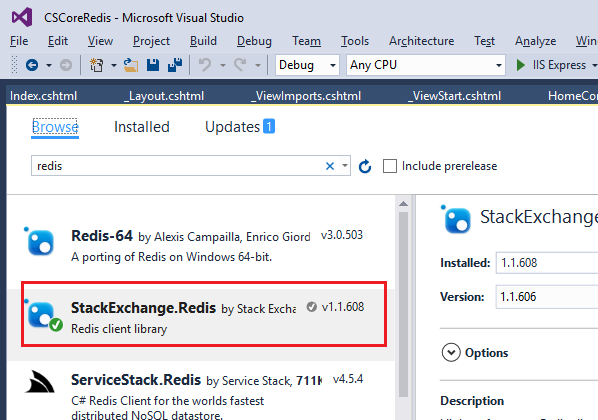Open the Debug configuration dropdown
The image size is (598, 420).
(x=307, y=65)
